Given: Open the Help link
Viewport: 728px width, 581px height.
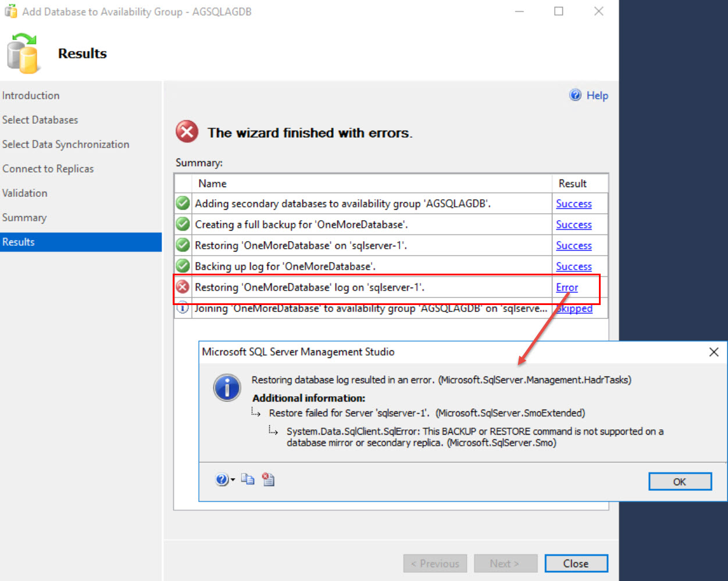Looking at the screenshot, I should pos(597,95).
